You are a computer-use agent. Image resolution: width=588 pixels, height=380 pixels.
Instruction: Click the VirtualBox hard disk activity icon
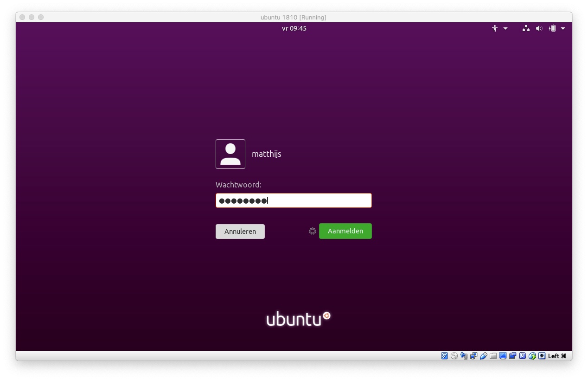coord(445,356)
